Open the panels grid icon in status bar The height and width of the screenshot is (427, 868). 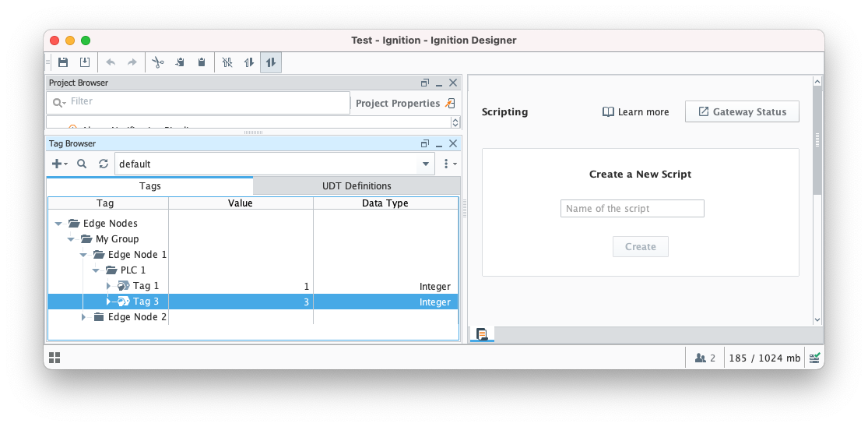tap(54, 358)
